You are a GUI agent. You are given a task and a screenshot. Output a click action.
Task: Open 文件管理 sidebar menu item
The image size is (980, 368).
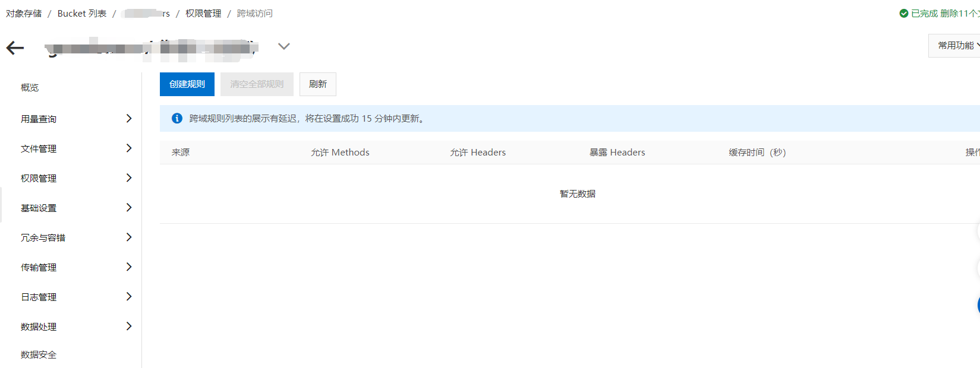click(x=39, y=148)
